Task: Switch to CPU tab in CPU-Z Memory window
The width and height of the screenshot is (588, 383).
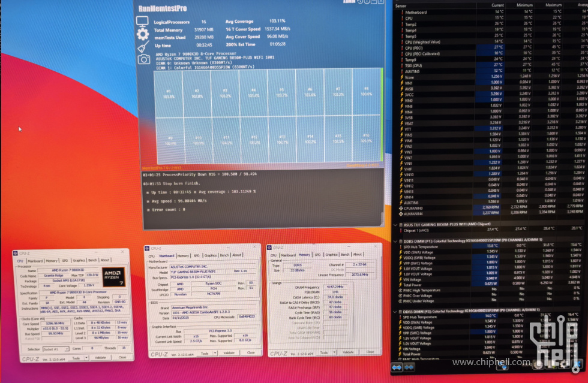Action: point(274,255)
